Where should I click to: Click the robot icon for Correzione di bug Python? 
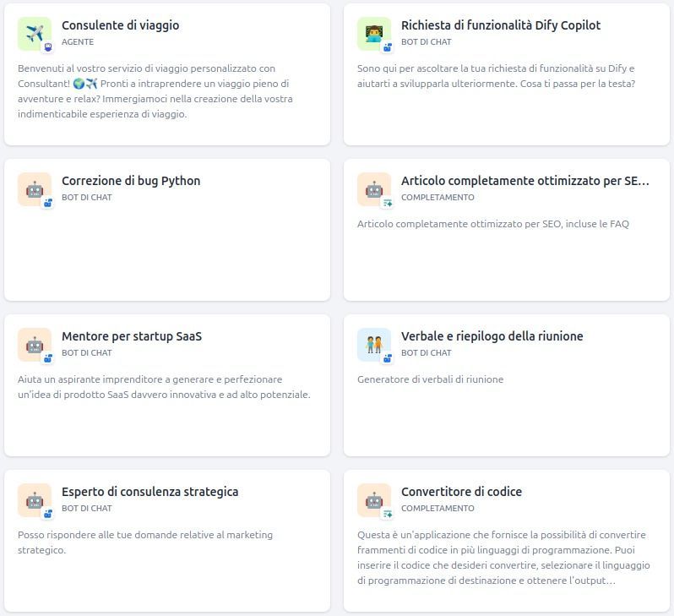(34, 188)
